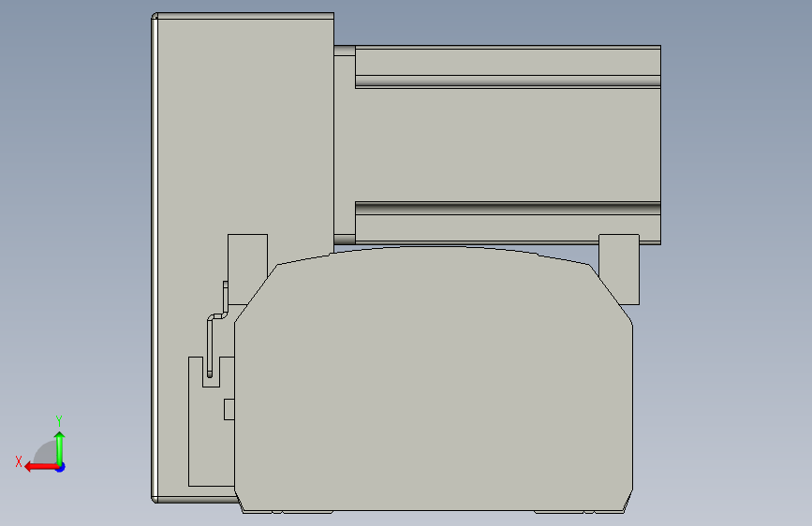Click the red X axis arrow

(41, 467)
